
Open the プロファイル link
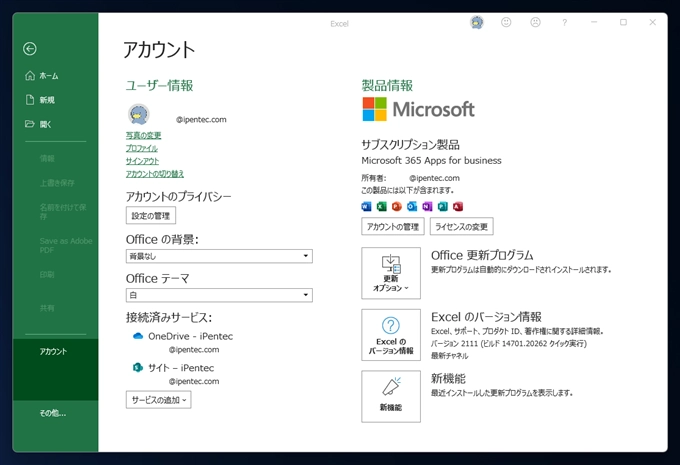tap(142, 148)
